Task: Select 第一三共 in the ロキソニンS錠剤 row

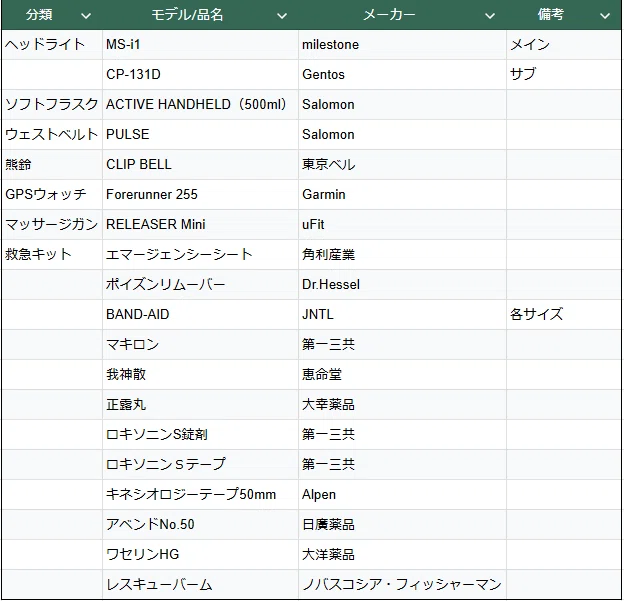Action: pos(402,434)
